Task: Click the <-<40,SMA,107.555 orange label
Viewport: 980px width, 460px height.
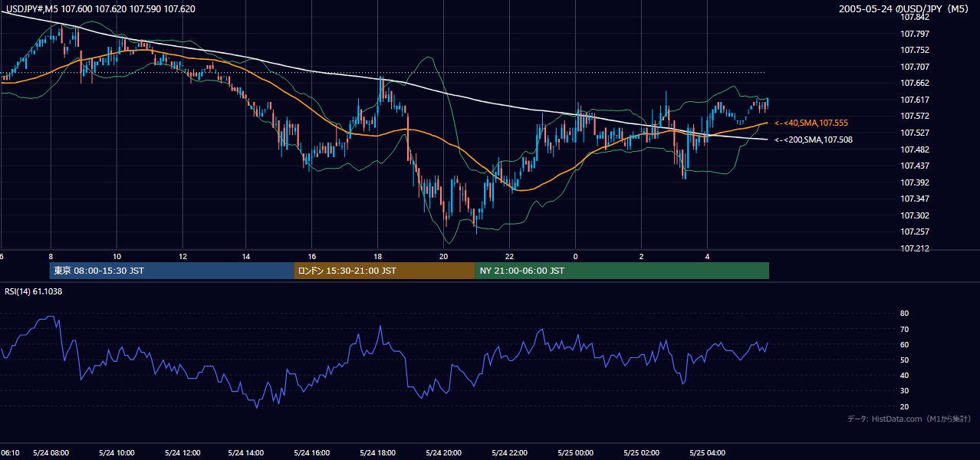Action: [811, 123]
